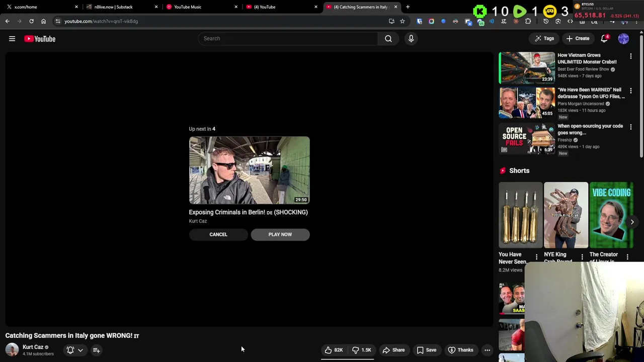Save the video to a playlist
The image size is (644, 362).
tap(426, 350)
